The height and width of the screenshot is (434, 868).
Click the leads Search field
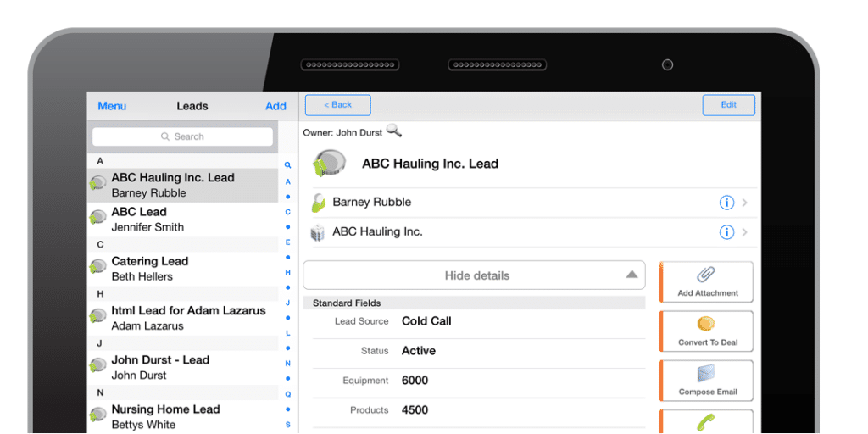coord(182,136)
